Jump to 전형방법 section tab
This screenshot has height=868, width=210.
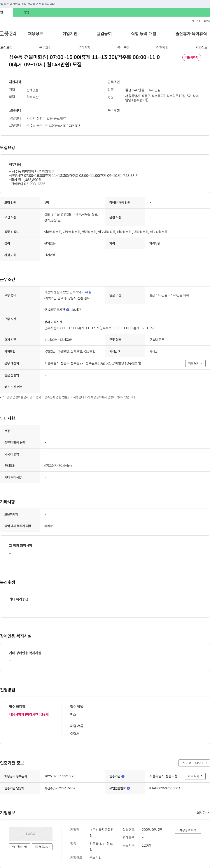click(x=162, y=48)
